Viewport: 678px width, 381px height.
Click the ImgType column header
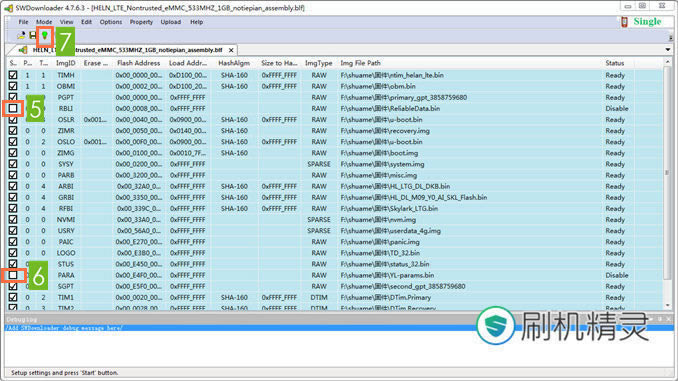[319, 63]
